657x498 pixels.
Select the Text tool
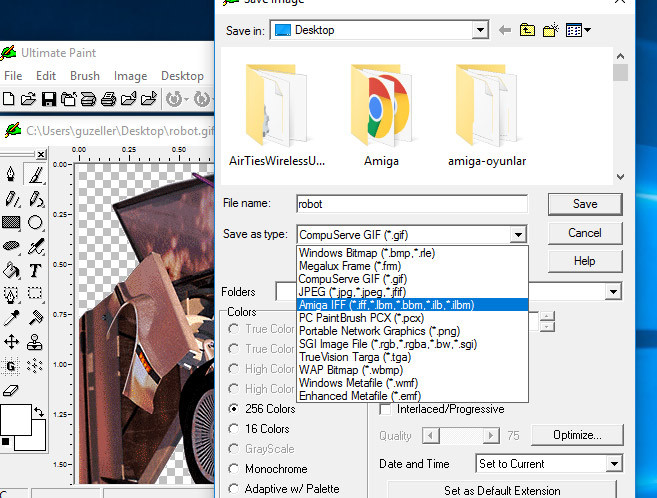35,271
